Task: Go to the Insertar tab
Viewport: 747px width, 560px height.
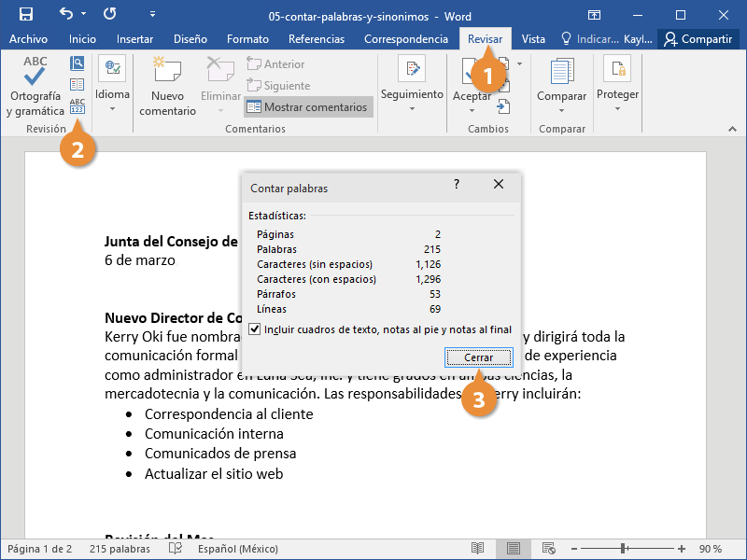Action: [x=134, y=39]
